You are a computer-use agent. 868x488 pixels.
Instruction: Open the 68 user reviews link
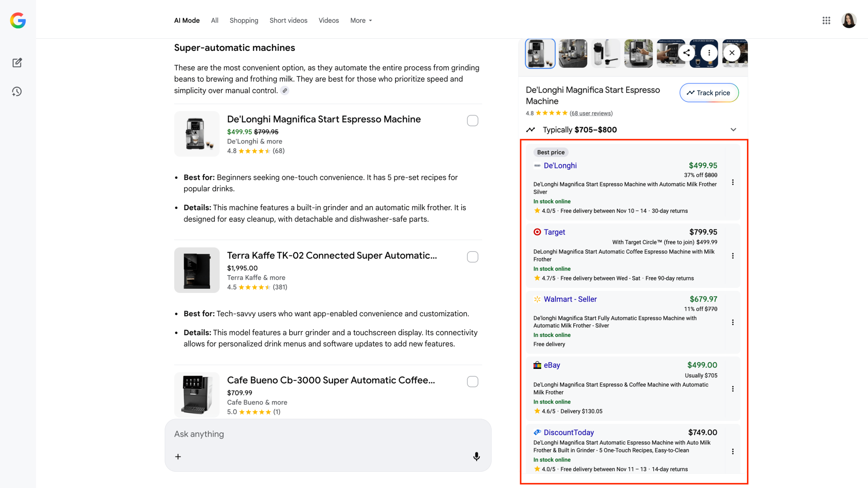pos(591,113)
